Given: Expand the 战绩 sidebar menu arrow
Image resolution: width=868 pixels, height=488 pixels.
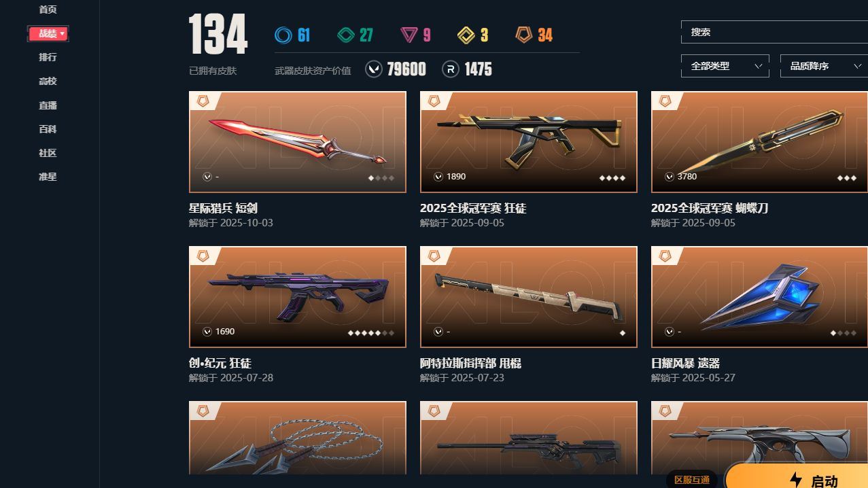Looking at the screenshot, I should click(63, 33).
